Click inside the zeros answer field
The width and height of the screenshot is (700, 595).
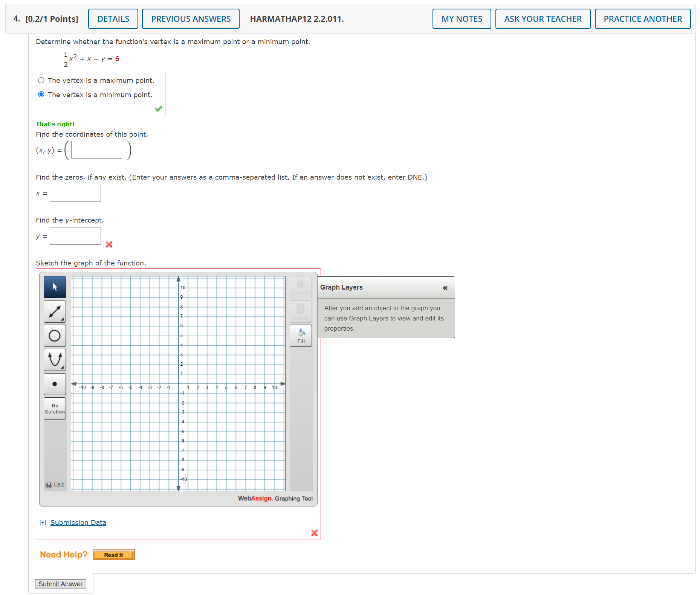pyautogui.click(x=75, y=193)
